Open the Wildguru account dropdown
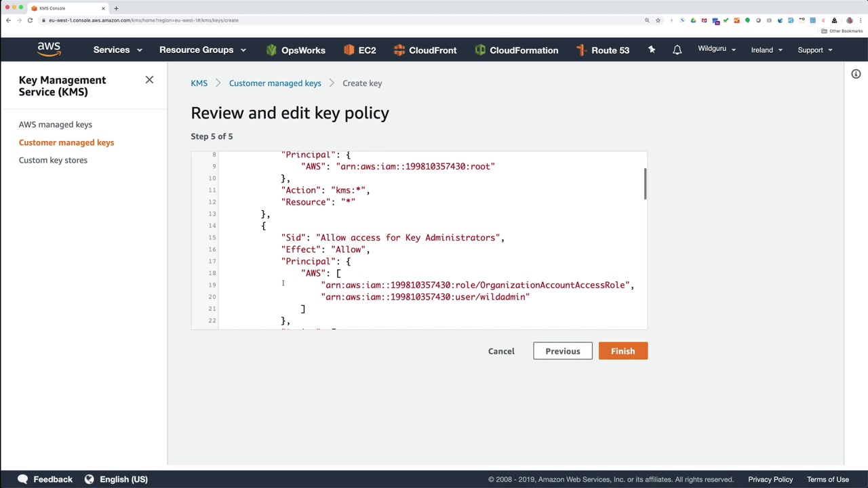Screen dimensions: 868x488 [717, 49]
